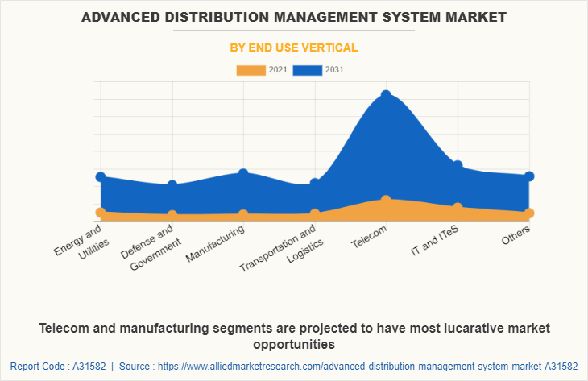Viewport: 588px width, 381px height.
Task: Select the 2031 IT and ITeS data point
Action: point(458,165)
